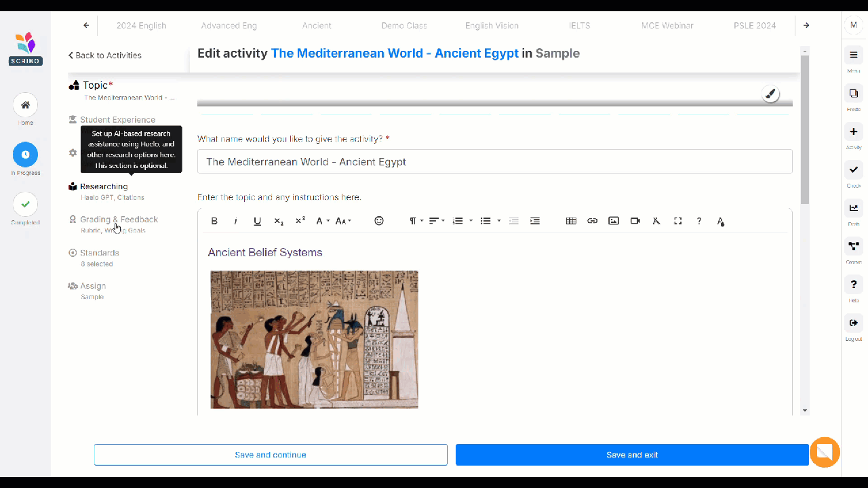The width and height of the screenshot is (868, 488).
Task: Insert an emoticon from the editor toolbar
Action: [x=379, y=221]
